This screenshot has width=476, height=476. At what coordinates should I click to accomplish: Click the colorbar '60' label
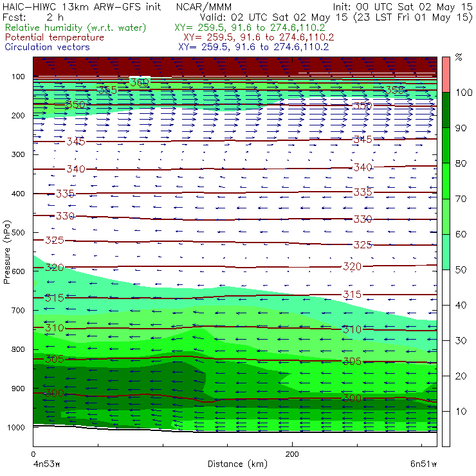coord(461,234)
